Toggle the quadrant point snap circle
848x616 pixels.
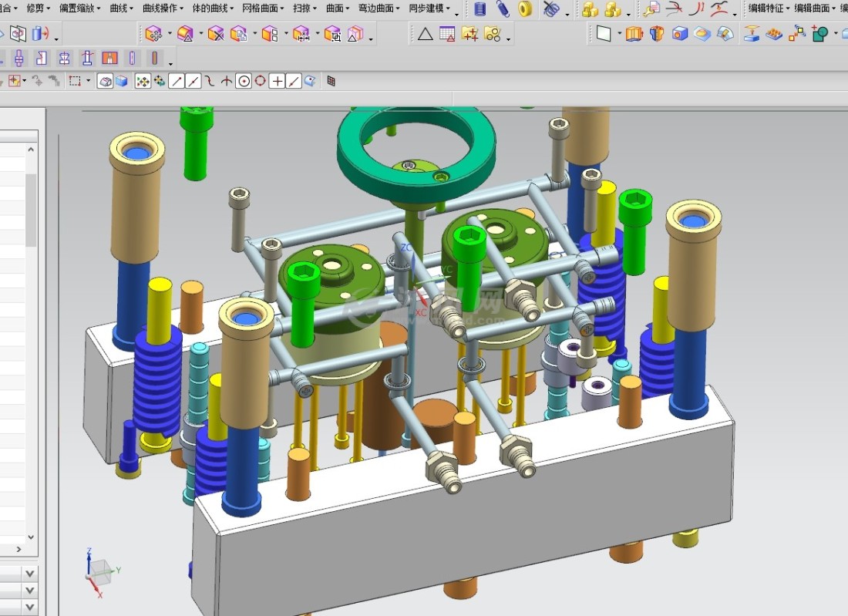point(261,81)
